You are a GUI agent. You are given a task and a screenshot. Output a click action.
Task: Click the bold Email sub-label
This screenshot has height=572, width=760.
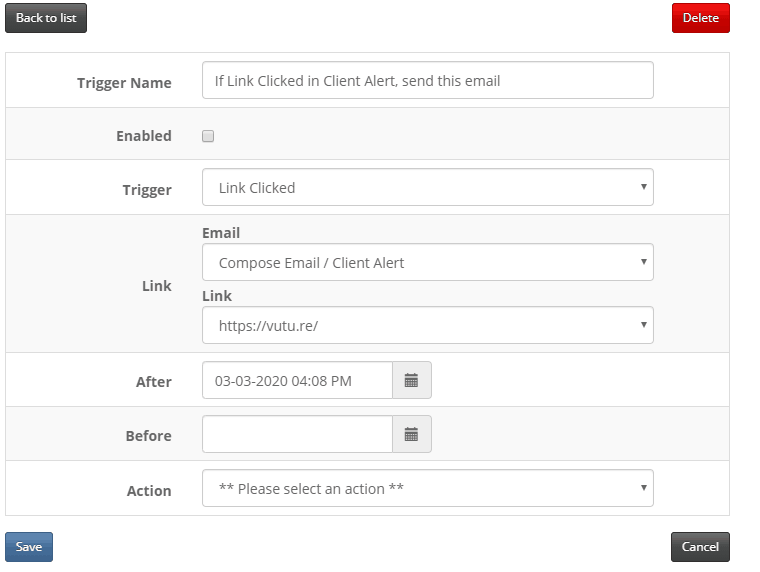(x=221, y=233)
